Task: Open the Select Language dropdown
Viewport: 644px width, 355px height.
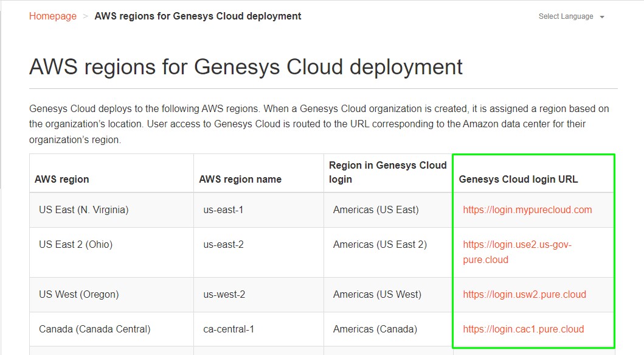Action: coord(571,16)
